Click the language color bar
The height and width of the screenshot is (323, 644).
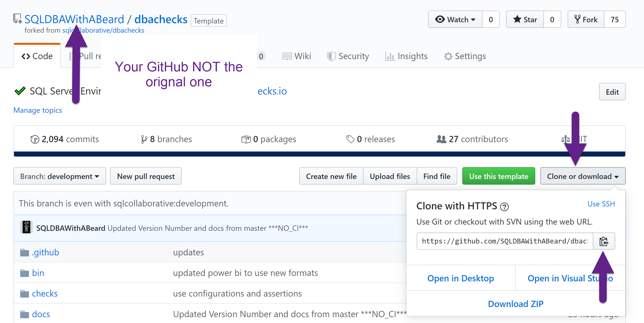[x=320, y=154]
